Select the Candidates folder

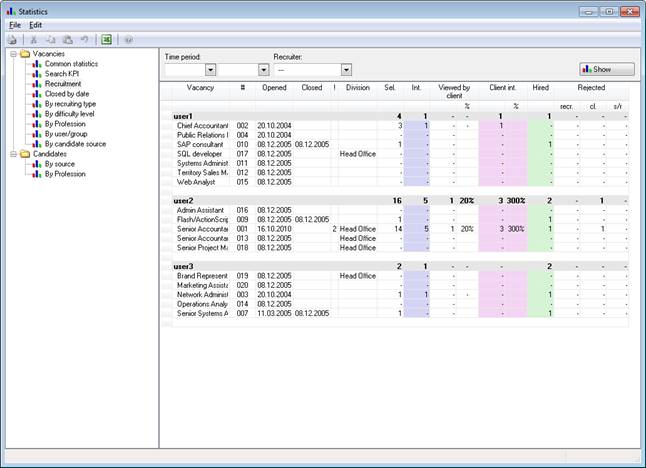coord(49,154)
